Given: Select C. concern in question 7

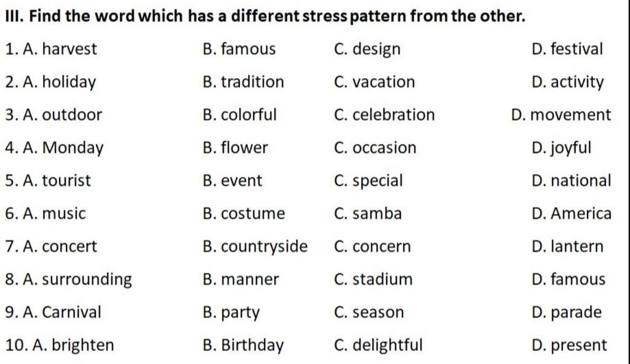Looking at the screenshot, I should 372,247.
